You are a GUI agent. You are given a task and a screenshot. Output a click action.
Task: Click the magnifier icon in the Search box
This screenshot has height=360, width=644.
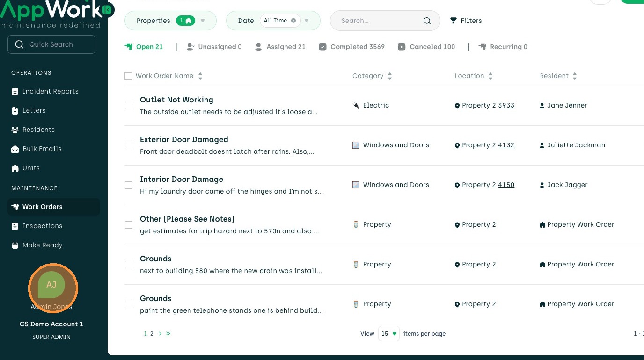427,21
